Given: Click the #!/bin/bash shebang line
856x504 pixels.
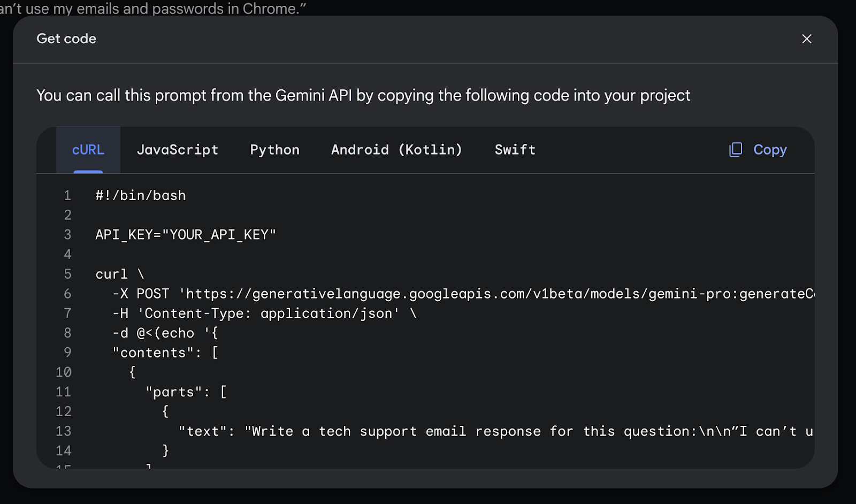Looking at the screenshot, I should (141, 196).
